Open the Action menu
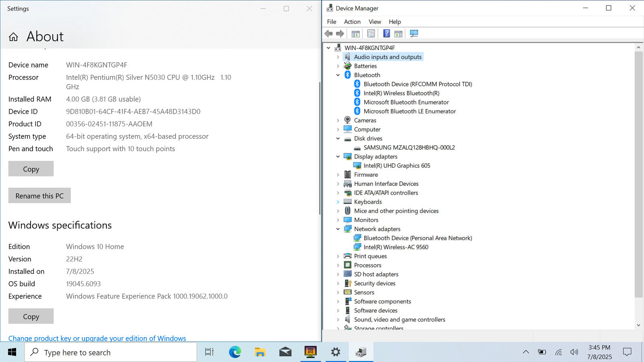 click(x=352, y=22)
